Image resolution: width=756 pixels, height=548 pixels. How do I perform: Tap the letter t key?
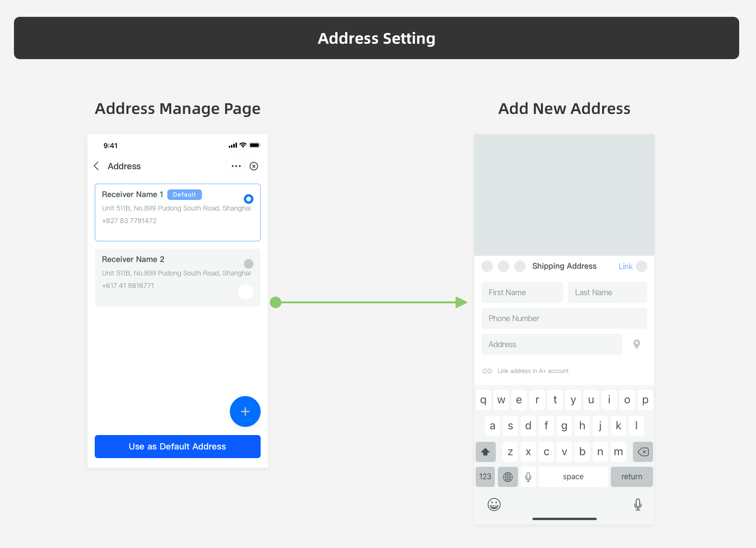555,400
